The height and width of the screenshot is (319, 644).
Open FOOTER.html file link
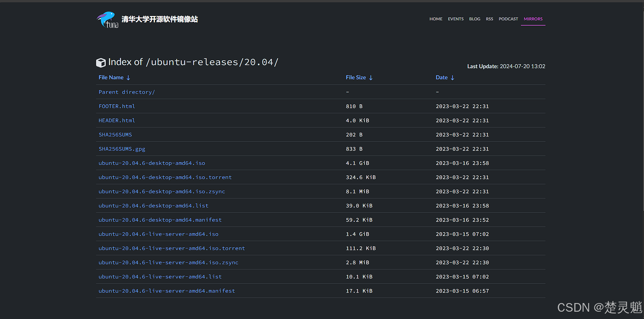(x=117, y=106)
